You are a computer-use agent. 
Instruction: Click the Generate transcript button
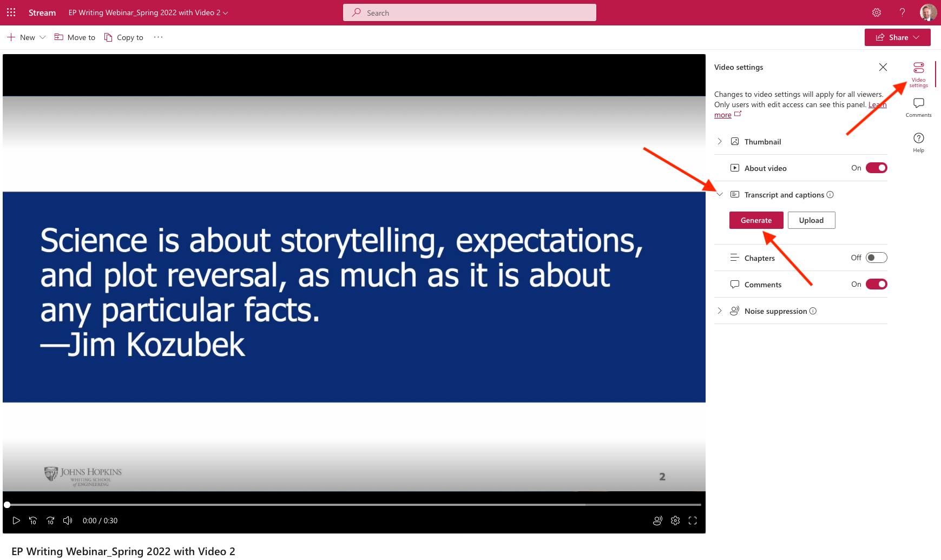pyautogui.click(x=756, y=220)
